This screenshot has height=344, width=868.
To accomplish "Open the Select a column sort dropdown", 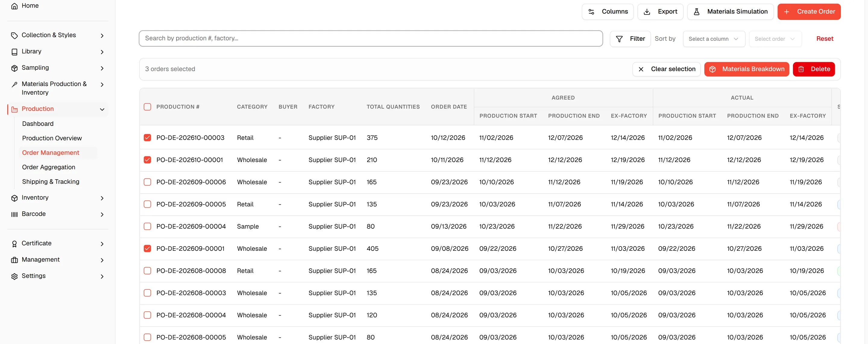I will pyautogui.click(x=714, y=39).
